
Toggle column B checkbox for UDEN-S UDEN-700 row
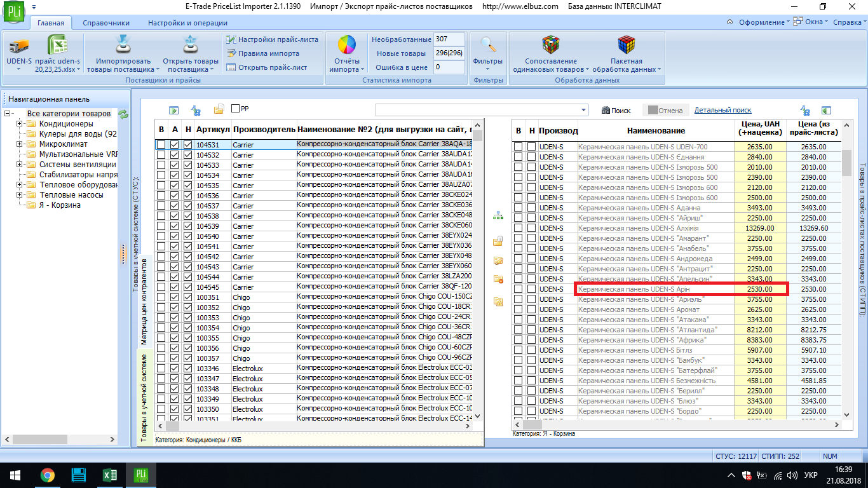(519, 147)
